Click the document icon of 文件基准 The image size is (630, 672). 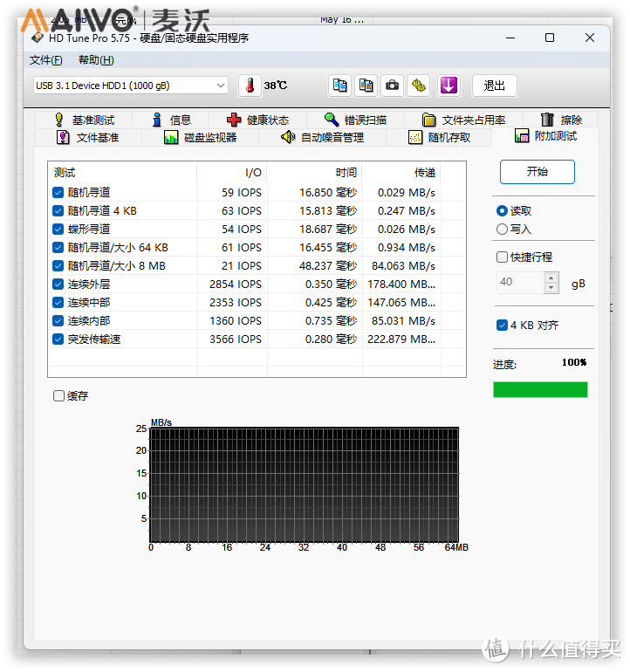(63, 138)
